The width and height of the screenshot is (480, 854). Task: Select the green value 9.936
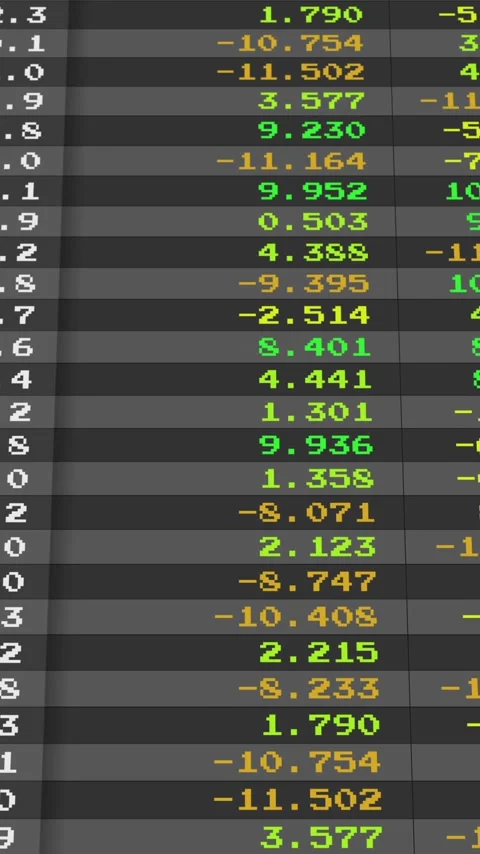click(x=316, y=445)
